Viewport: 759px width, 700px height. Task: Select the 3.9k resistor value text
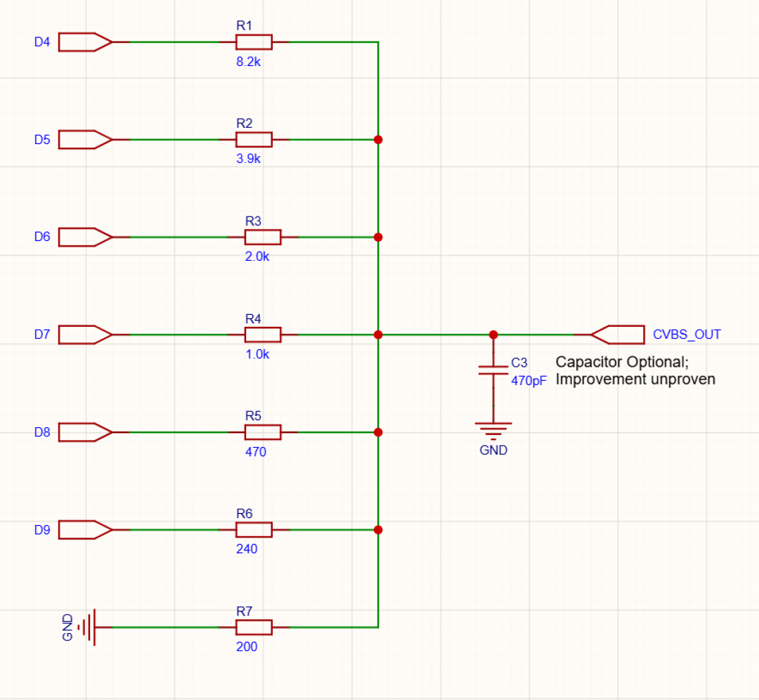(248, 158)
